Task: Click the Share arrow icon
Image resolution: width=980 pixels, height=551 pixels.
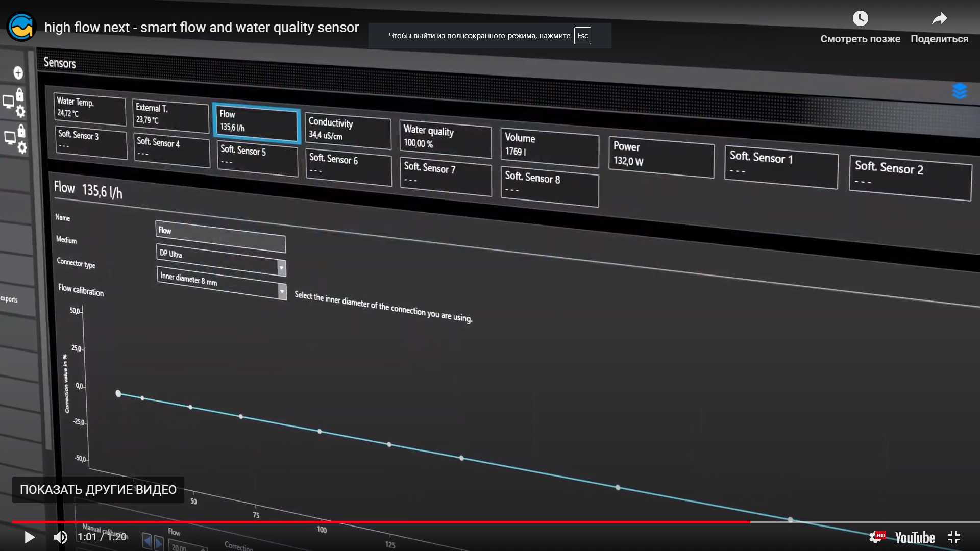Action: [x=939, y=19]
